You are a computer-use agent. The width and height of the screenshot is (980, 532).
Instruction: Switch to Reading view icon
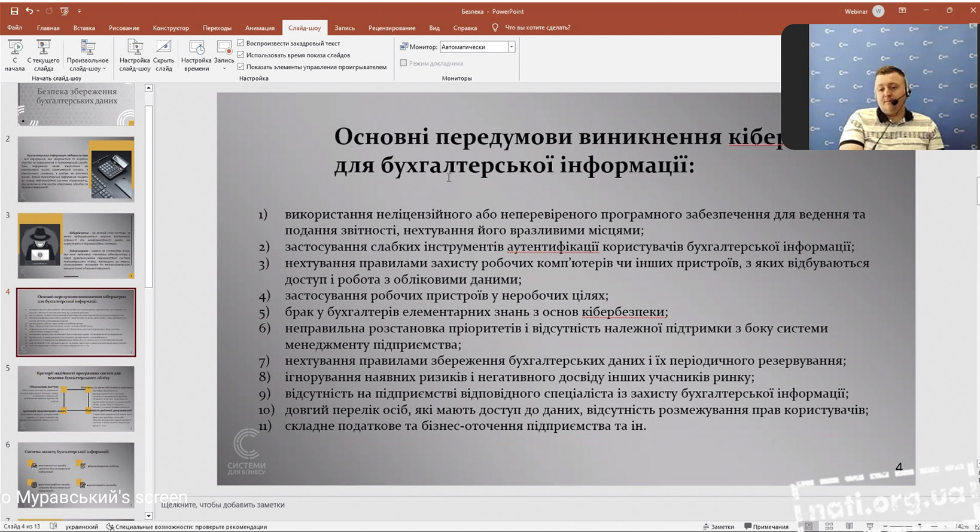pyautogui.click(x=850, y=526)
